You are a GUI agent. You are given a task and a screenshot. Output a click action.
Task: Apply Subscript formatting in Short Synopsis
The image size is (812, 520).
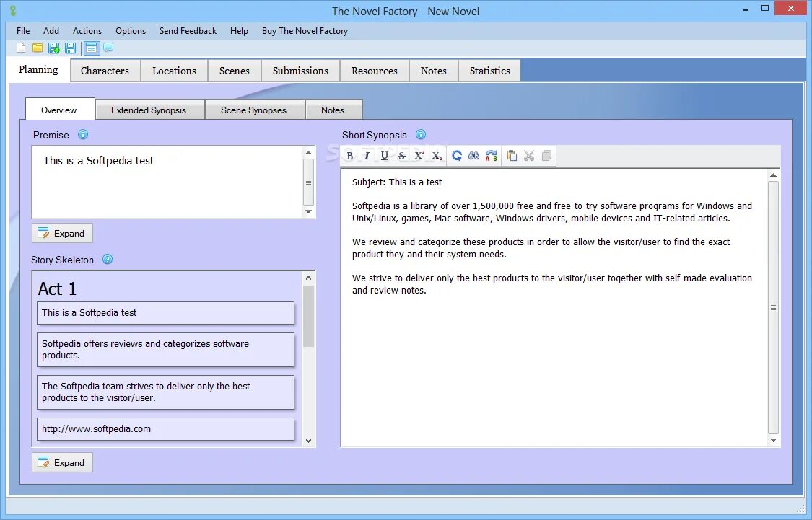437,156
